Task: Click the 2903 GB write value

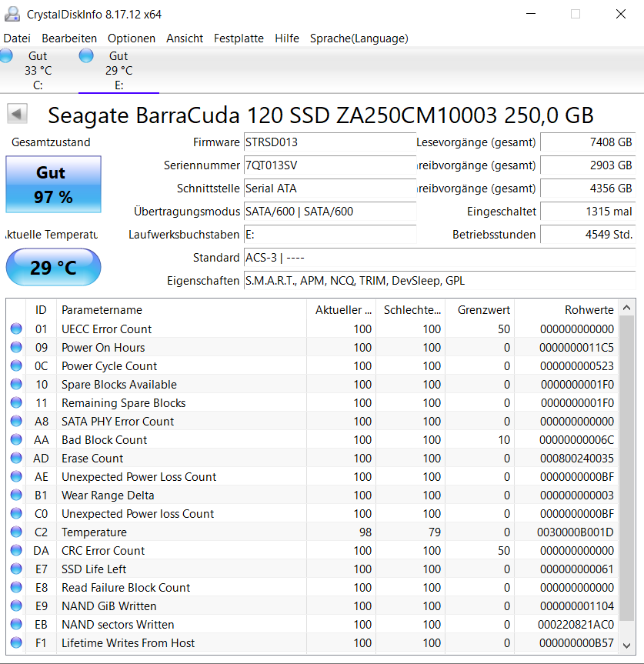Action: pyautogui.click(x=588, y=165)
